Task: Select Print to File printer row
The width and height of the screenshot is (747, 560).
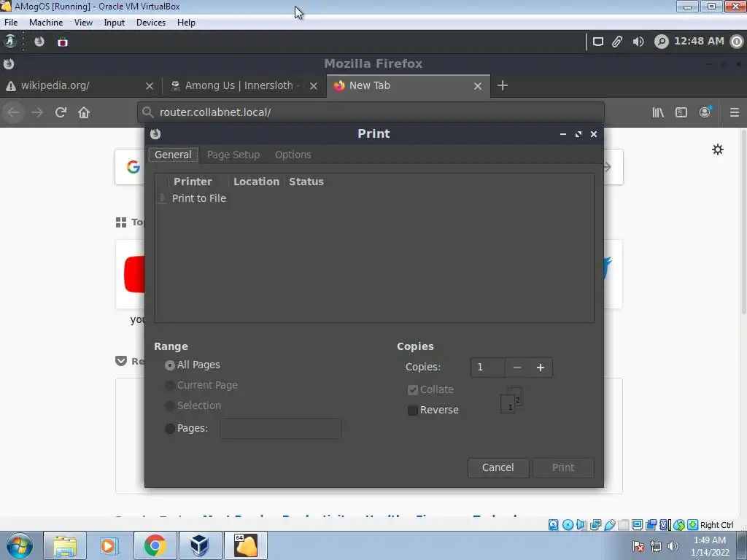Action: [x=374, y=198]
